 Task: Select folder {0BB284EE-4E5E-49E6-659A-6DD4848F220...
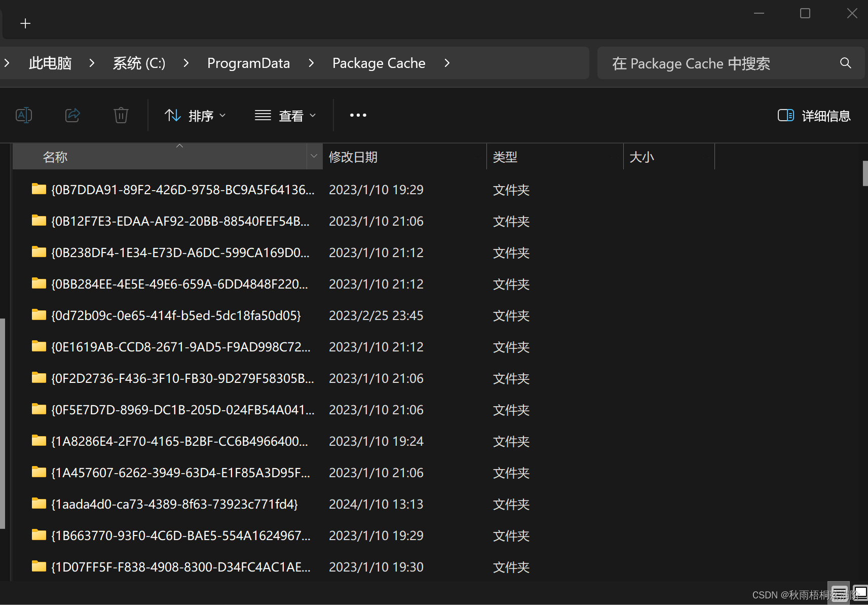(179, 284)
